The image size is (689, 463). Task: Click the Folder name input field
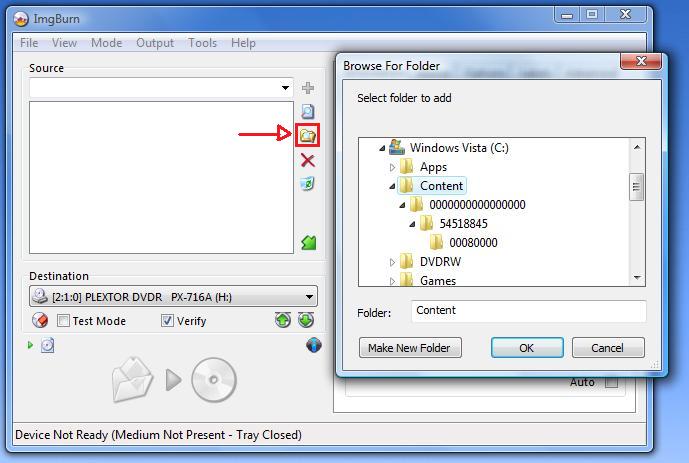click(x=529, y=311)
